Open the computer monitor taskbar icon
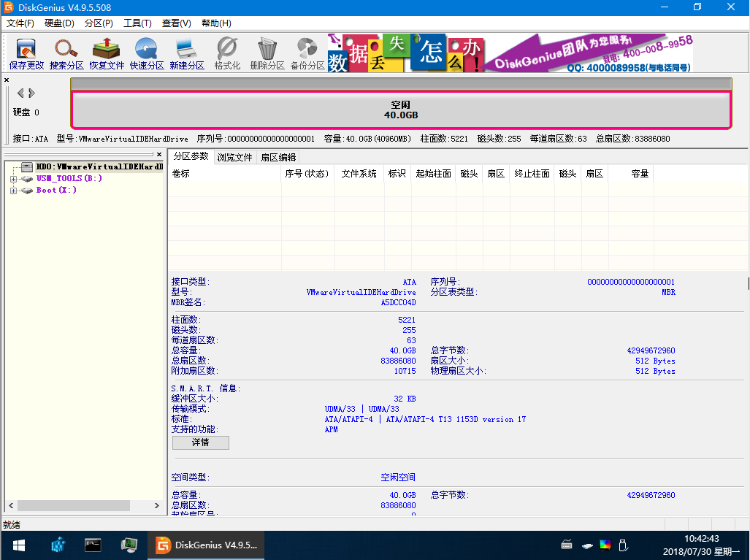Screen dimensions: 750x560 pos(129,545)
